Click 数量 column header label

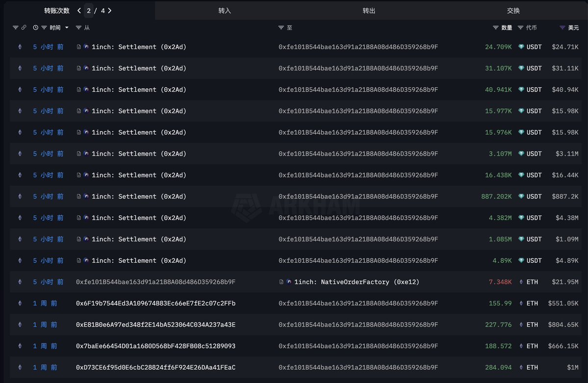click(507, 27)
